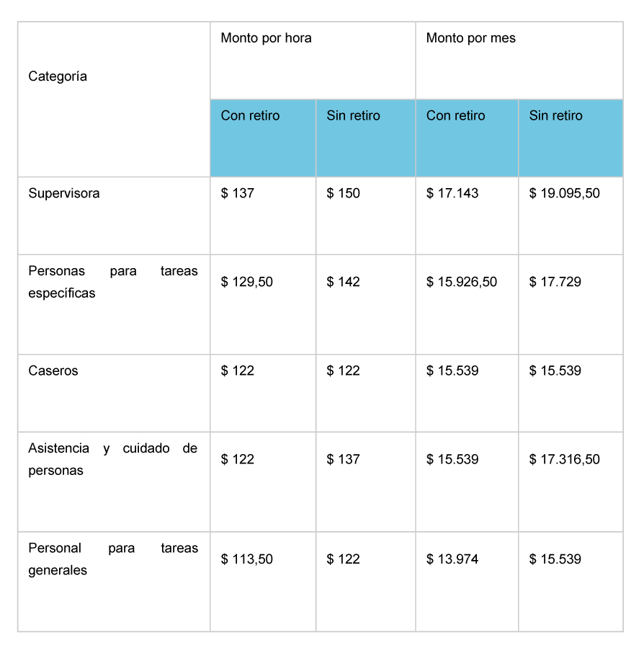The width and height of the screenshot is (644, 653).
Task: Select blue Sin retiro cell under Monto por hora
Action: point(365,138)
